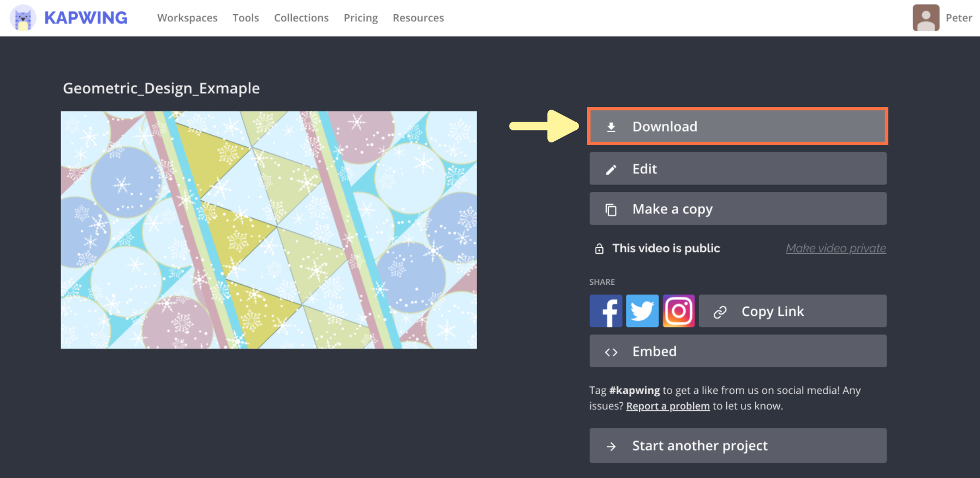Share the video on Instagram
980x478 pixels.
679,311
